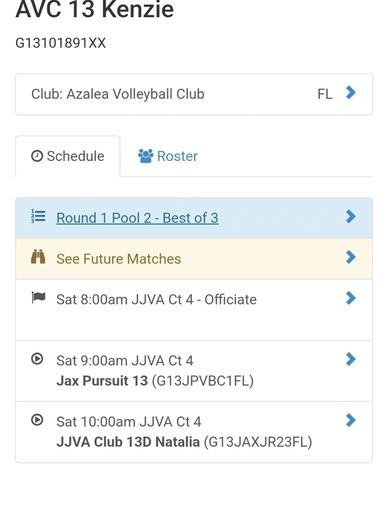Click See Future Matches text
388x517 pixels.
(119, 259)
